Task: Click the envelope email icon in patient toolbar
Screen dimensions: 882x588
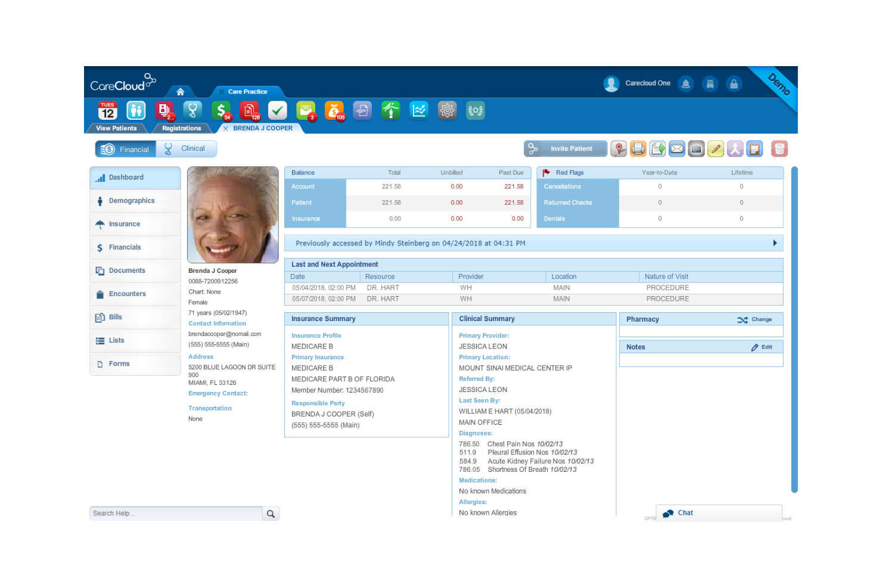Action: coord(677,149)
